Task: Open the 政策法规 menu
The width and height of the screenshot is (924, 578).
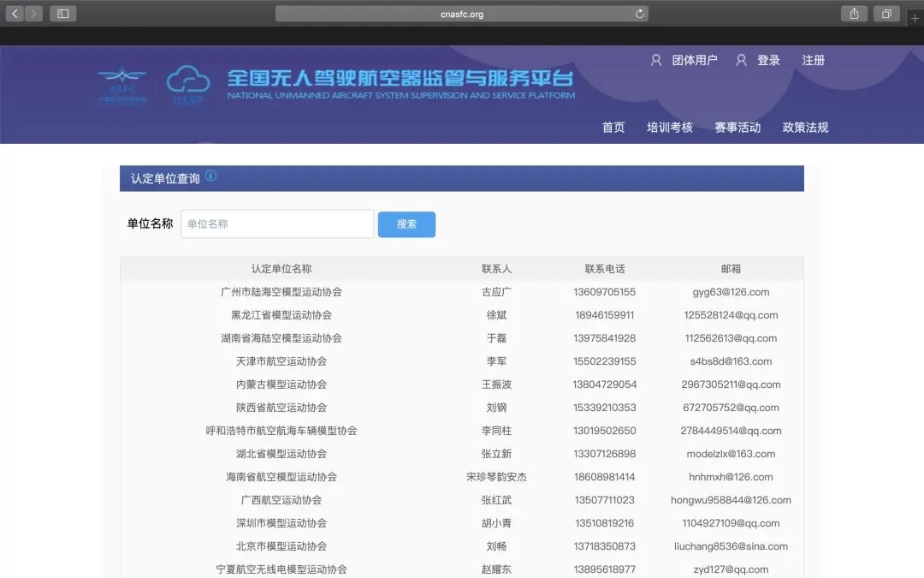Action: 804,127
